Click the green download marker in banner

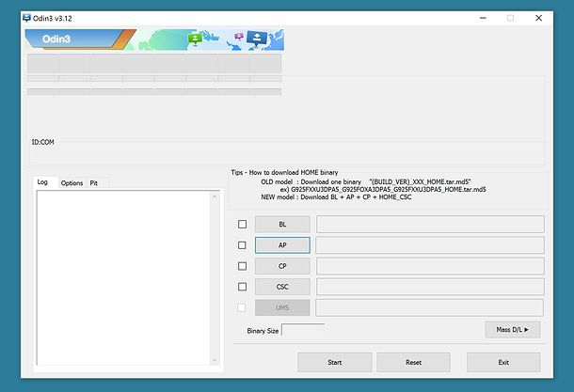click(x=195, y=39)
